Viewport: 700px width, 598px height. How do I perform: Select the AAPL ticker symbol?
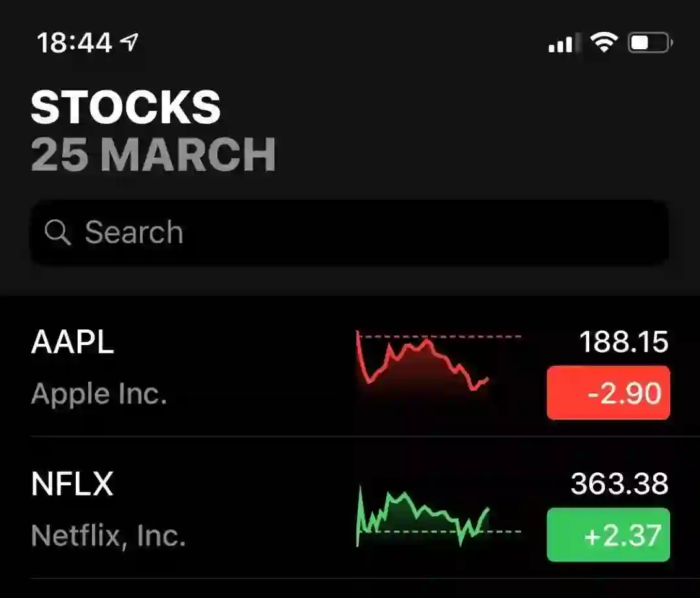pyautogui.click(x=73, y=342)
